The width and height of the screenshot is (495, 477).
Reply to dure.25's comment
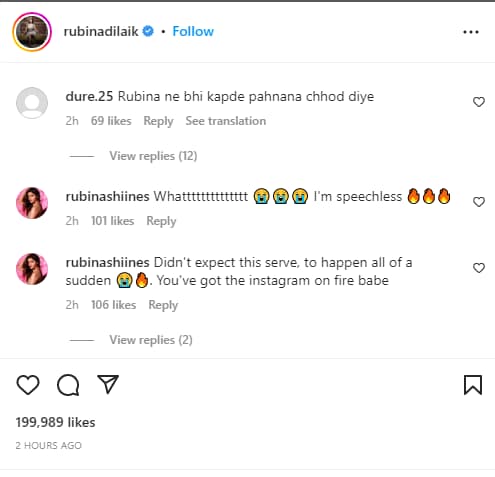click(158, 121)
